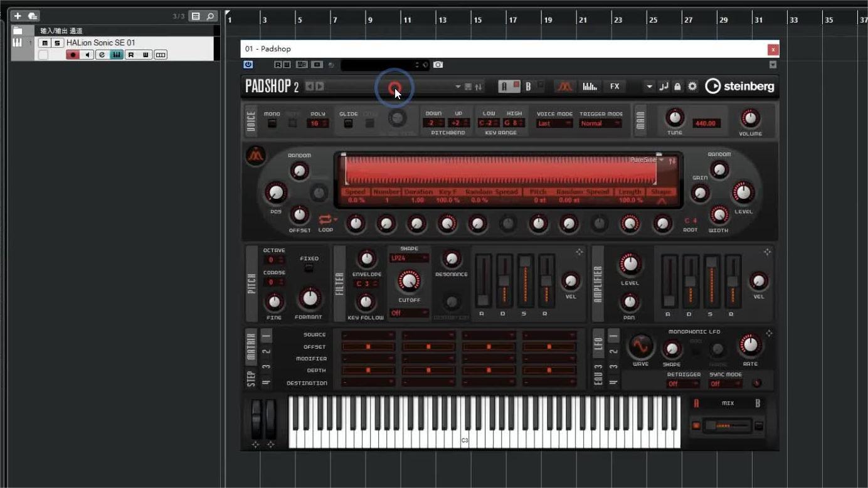Click the grain oscillator icon button
The width and height of the screenshot is (868, 488).
point(255,156)
